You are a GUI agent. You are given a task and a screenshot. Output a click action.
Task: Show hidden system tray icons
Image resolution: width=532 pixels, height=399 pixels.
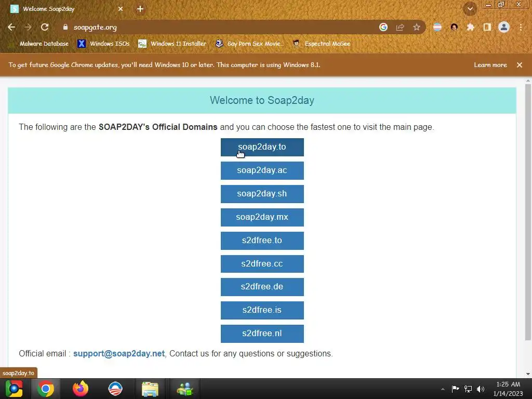tap(443, 389)
